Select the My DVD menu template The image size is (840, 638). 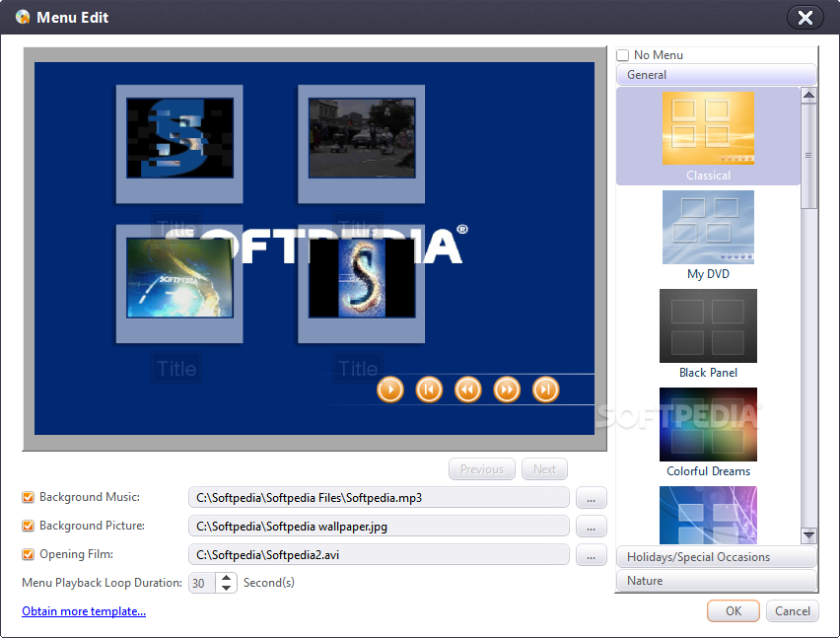click(x=708, y=235)
